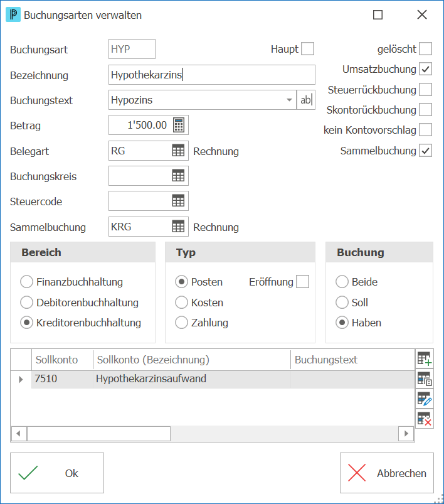The height and width of the screenshot is (504, 444).
Task: Click the copy table row icon
Action: pos(425,379)
